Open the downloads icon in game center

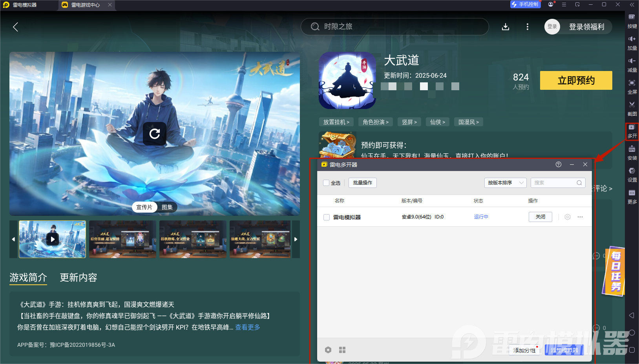click(506, 27)
